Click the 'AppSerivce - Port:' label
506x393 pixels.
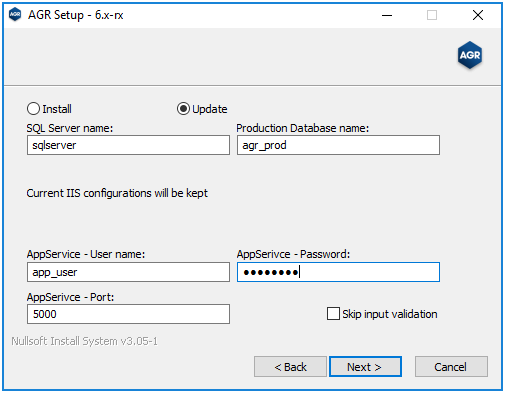pyautogui.click(x=70, y=297)
